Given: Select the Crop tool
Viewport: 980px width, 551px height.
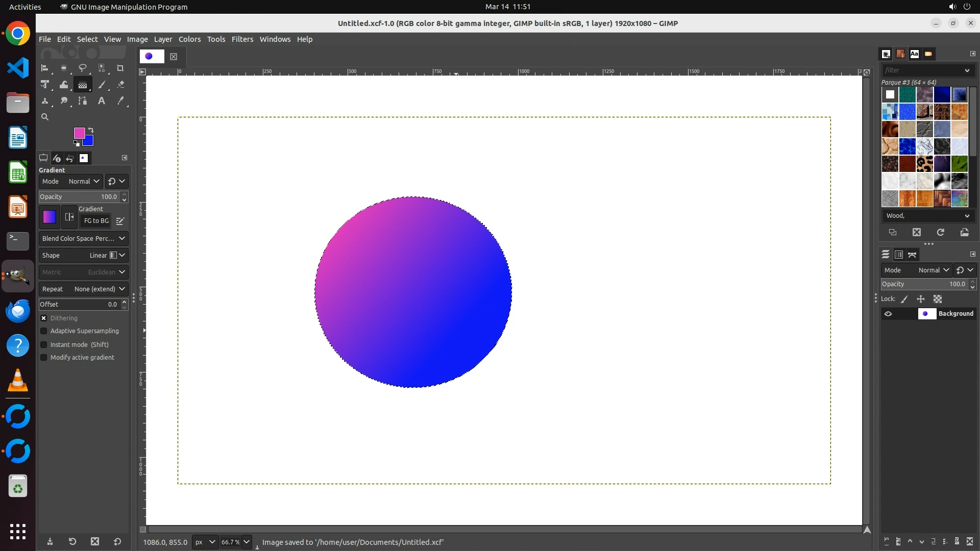Looking at the screenshot, I should [120, 68].
